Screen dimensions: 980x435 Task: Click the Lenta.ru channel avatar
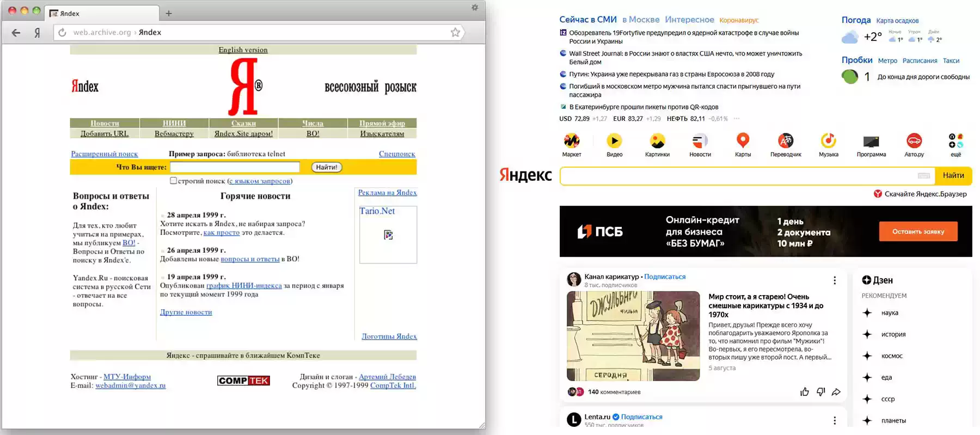[x=574, y=420]
